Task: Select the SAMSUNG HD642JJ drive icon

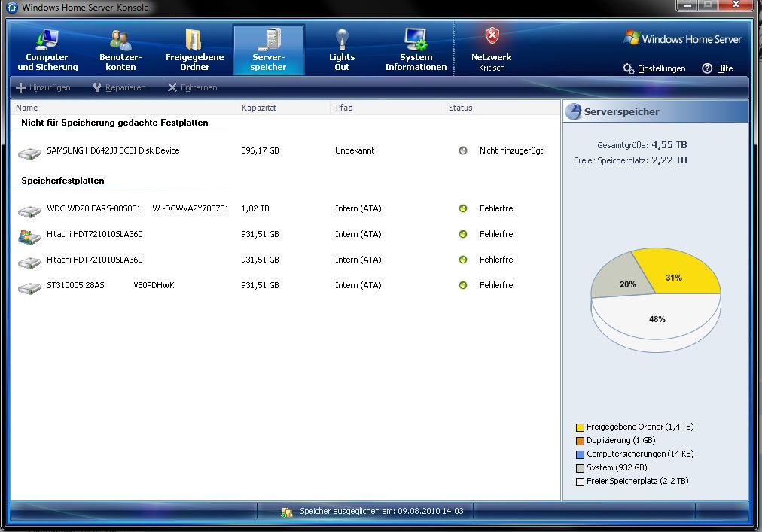Action: tap(29, 154)
